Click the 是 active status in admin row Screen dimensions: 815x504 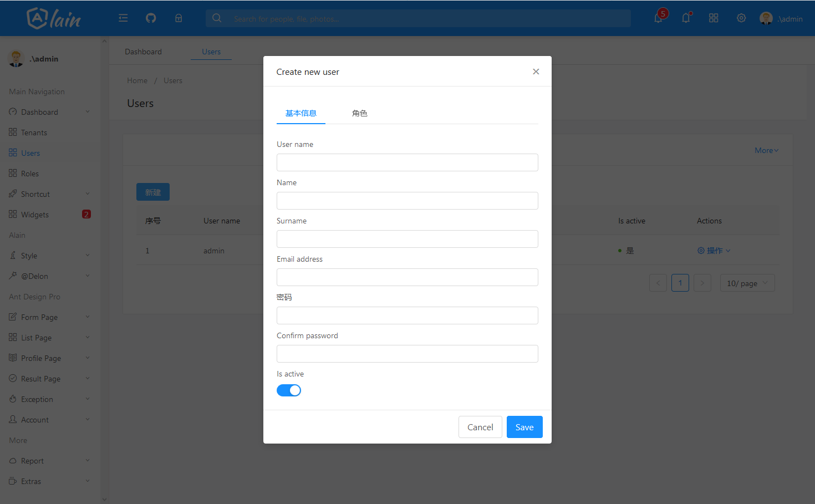click(626, 251)
